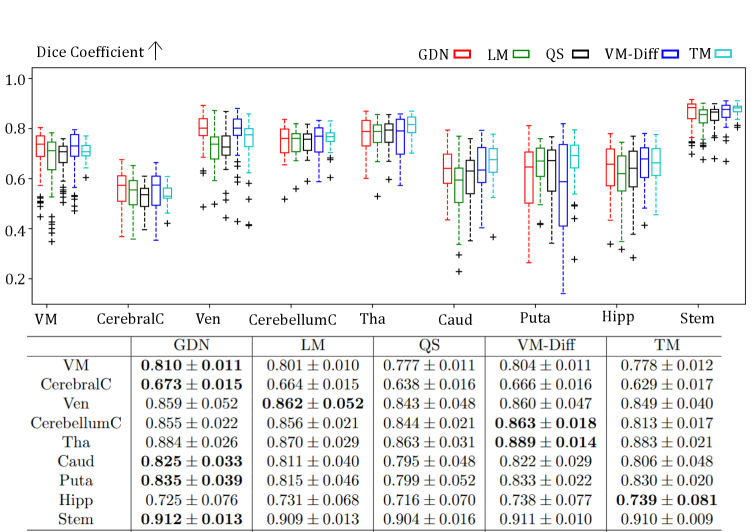The width and height of the screenshot is (753, 532).
Task: Click the 0.4 y-axis tick label
Action: click(15, 230)
